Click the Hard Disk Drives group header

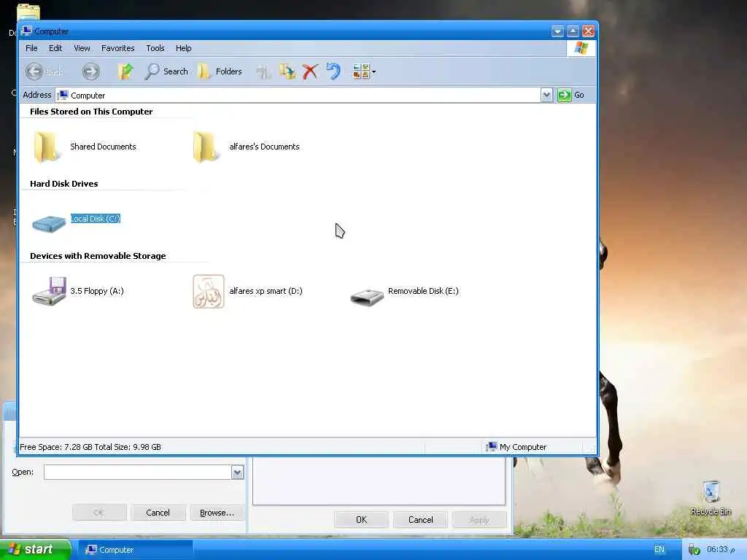coord(64,183)
